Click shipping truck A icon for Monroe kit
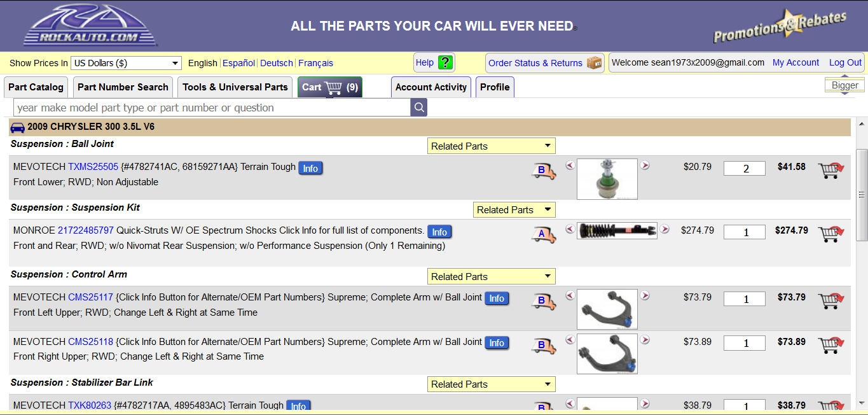Image resolution: width=868 pixels, height=415 pixels. point(543,234)
